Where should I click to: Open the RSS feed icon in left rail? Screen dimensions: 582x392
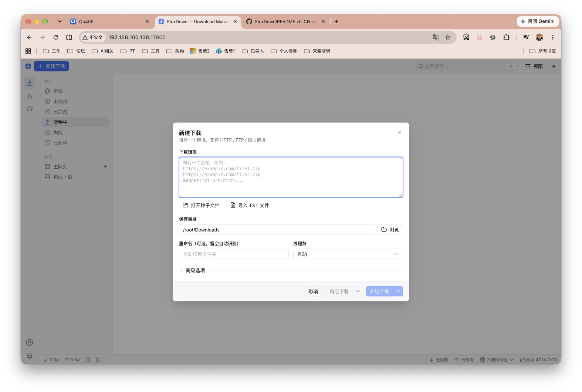[x=30, y=96]
